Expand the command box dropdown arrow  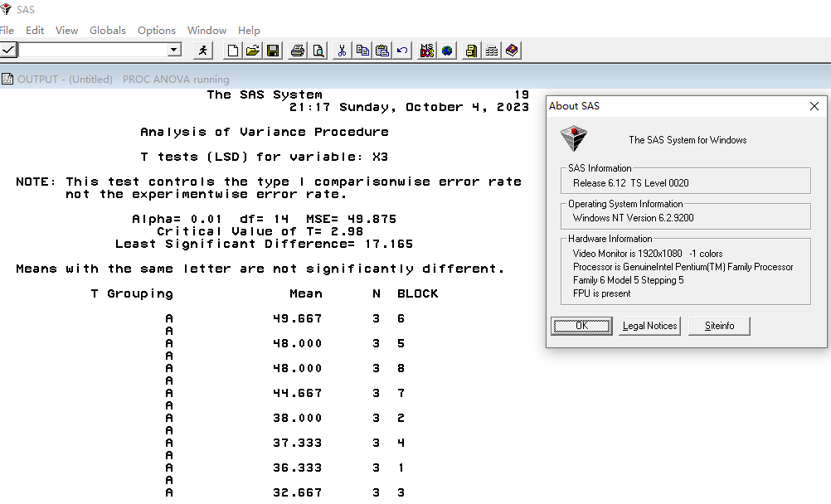pyautogui.click(x=174, y=50)
